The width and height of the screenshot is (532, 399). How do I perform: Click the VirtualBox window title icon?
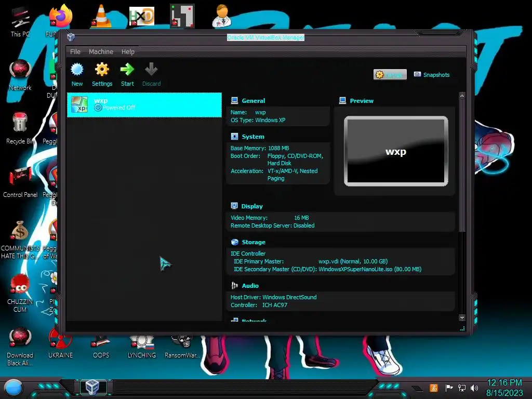(71, 37)
